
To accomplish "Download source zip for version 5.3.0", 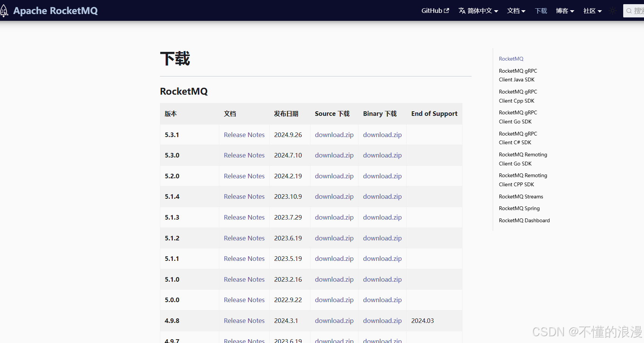I will click(334, 155).
